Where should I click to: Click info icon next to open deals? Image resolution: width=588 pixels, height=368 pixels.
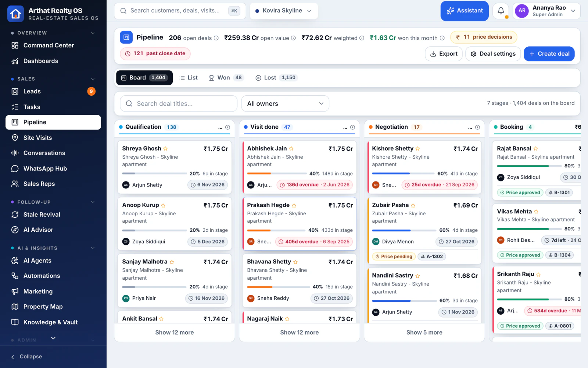point(216,38)
